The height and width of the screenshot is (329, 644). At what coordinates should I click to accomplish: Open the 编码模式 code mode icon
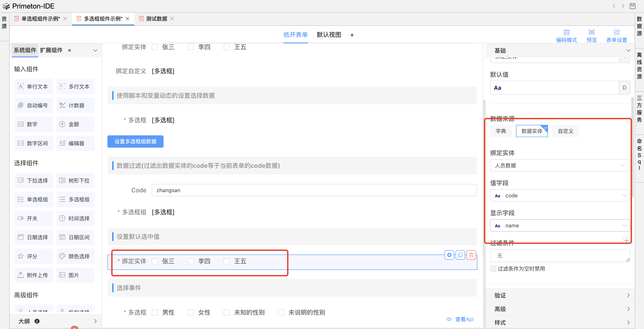coord(566,32)
